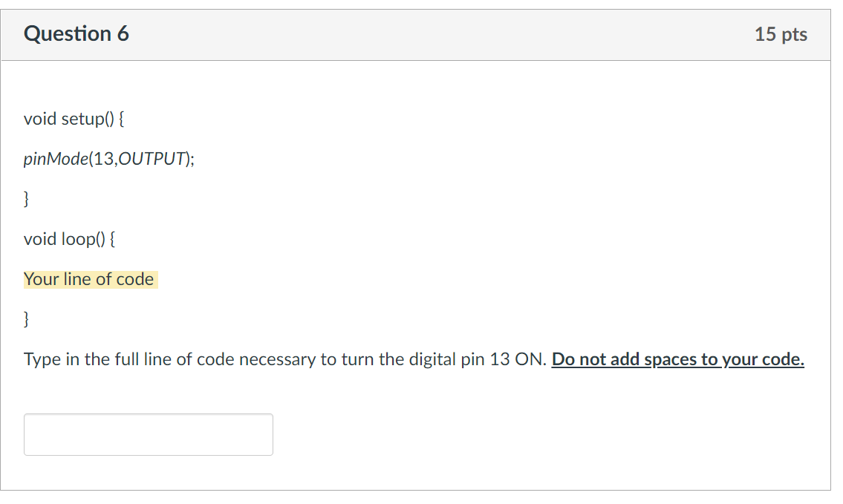
Task: Select the highlighted 'Your line of code' text
Action: 89,279
